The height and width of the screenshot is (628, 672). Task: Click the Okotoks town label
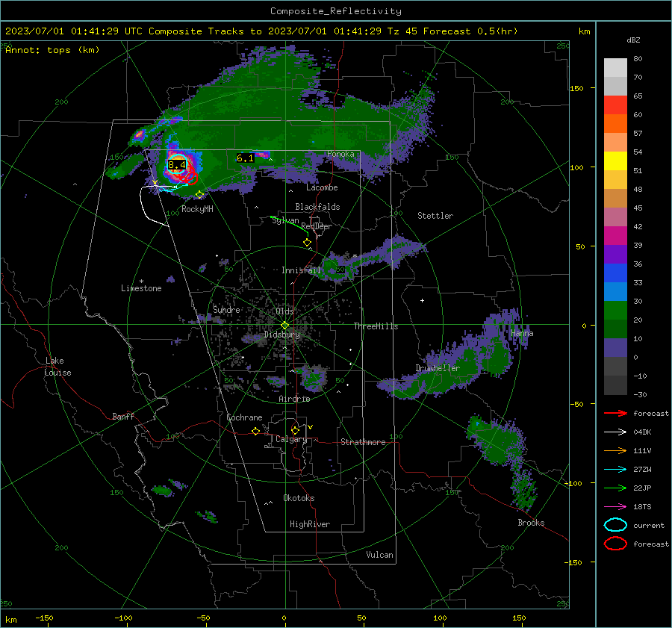(x=299, y=498)
